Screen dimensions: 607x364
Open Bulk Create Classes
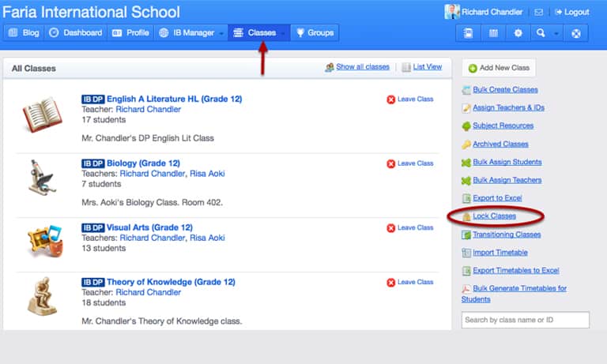click(505, 90)
